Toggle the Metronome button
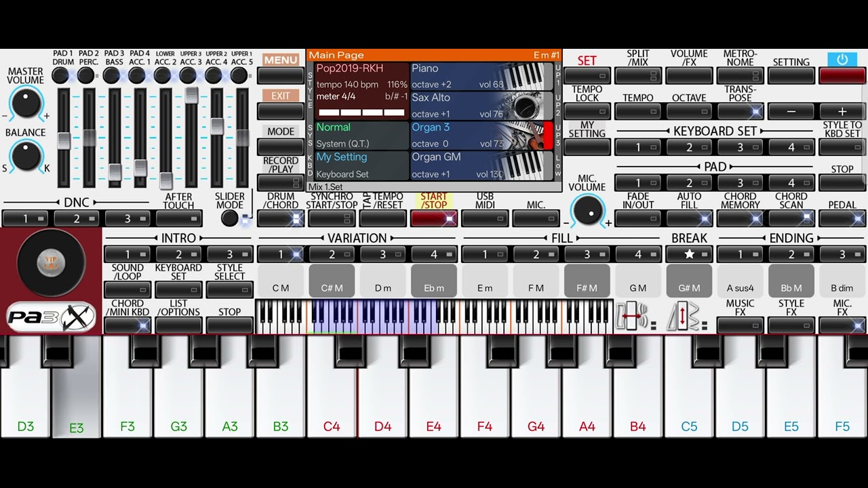 click(x=740, y=75)
